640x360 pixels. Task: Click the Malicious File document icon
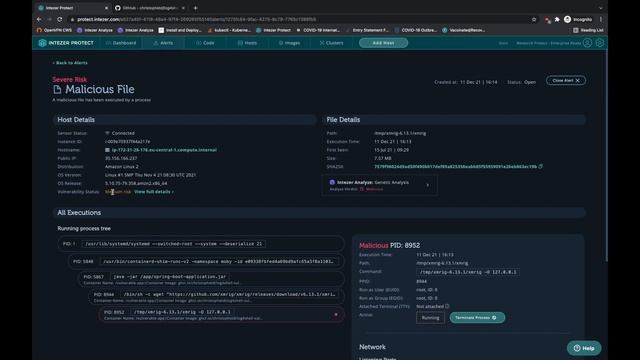coord(57,89)
